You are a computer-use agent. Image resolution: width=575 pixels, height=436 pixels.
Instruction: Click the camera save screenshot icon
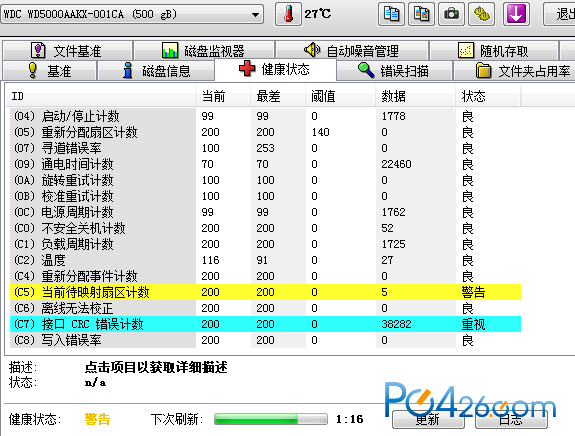click(x=451, y=14)
